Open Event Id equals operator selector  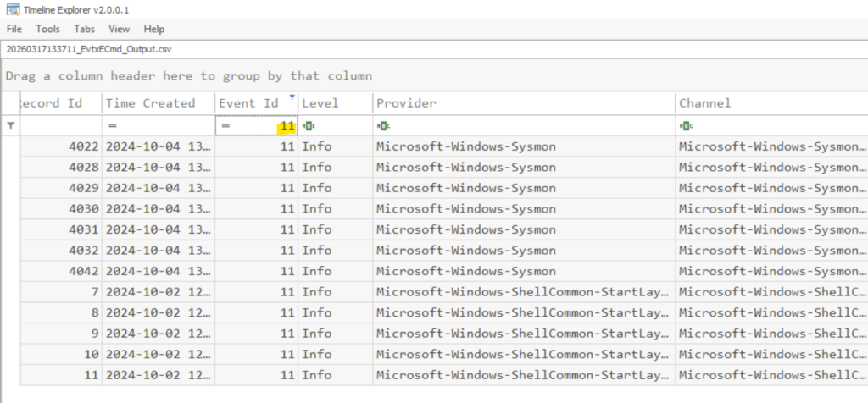[225, 125]
